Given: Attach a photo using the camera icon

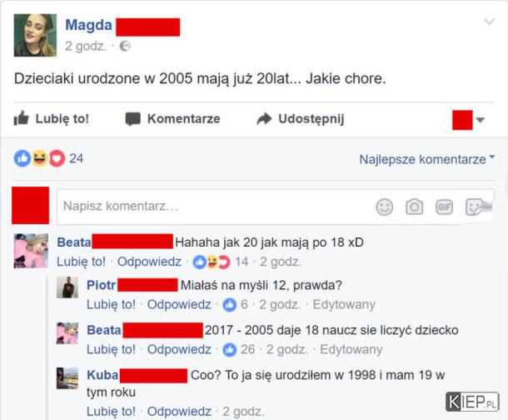Looking at the screenshot, I should point(415,207).
